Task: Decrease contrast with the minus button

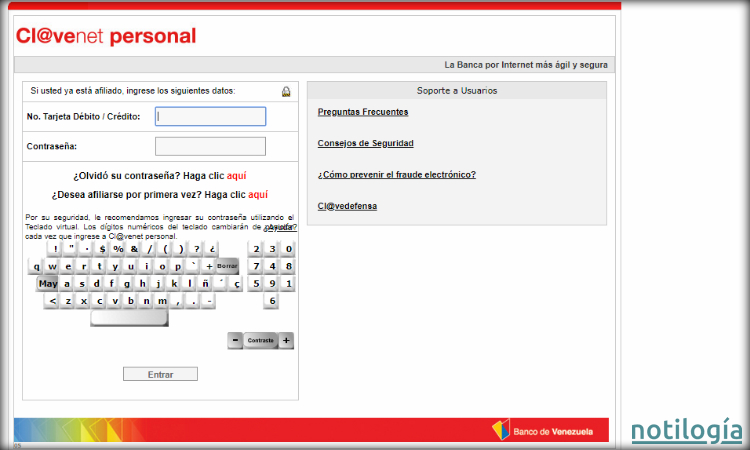Action: point(235,340)
